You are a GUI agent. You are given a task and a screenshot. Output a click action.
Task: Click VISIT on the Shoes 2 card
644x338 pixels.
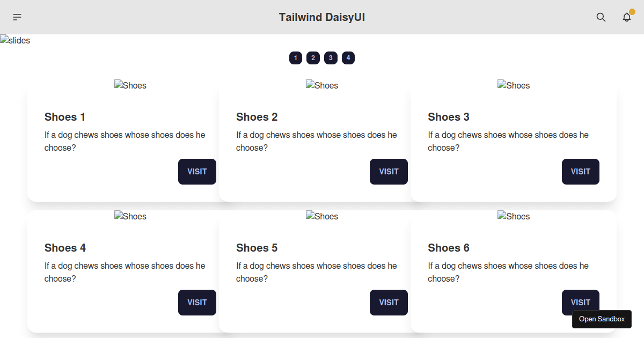389,171
